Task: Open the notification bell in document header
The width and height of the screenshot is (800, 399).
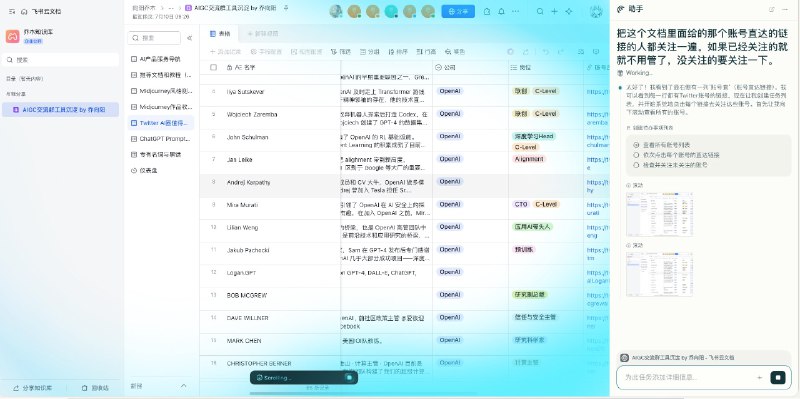Action: point(502,11)
